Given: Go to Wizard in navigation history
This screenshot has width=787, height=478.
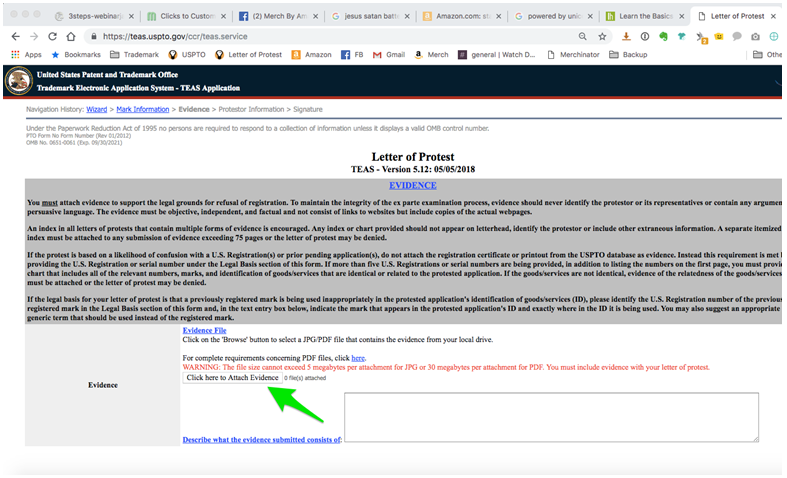Looking at the screenshot, I should click(x=96, y=109).
